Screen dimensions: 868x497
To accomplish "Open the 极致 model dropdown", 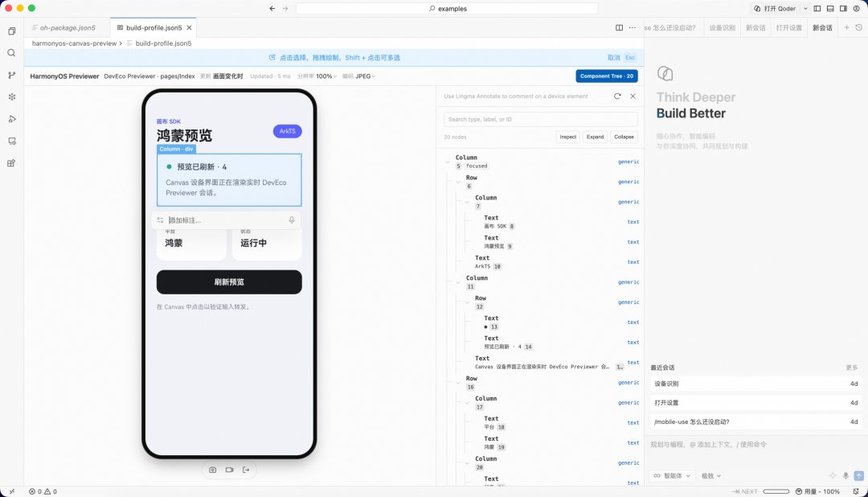I will (711, 476).
